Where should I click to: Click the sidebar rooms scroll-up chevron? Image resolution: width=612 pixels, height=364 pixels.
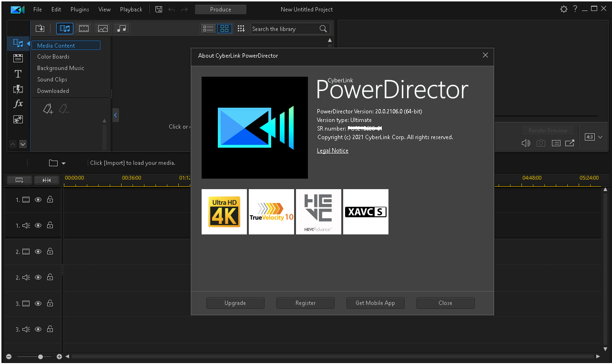coord(13,144)
